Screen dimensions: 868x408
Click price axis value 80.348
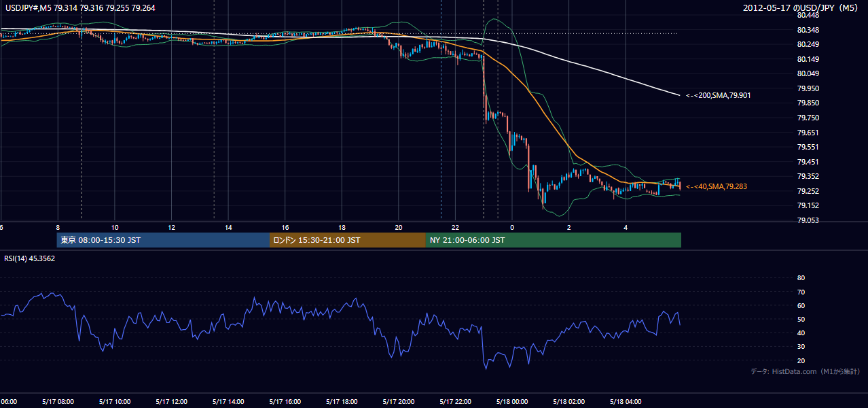tap(808, 30)
